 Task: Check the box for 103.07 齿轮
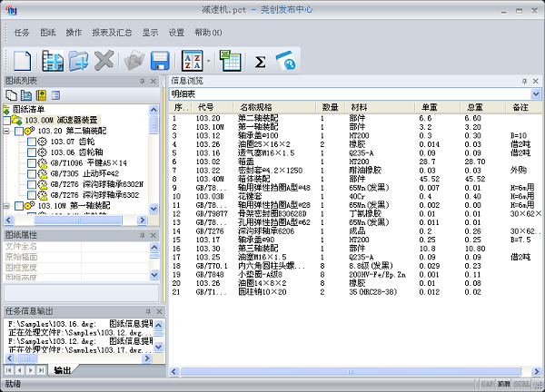pos(31,142)
